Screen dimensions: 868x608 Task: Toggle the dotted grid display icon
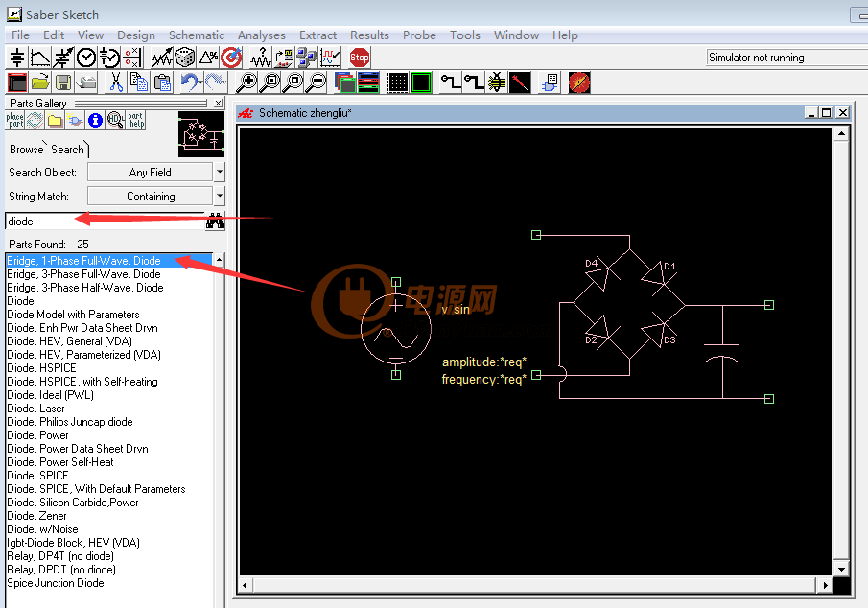397,82
